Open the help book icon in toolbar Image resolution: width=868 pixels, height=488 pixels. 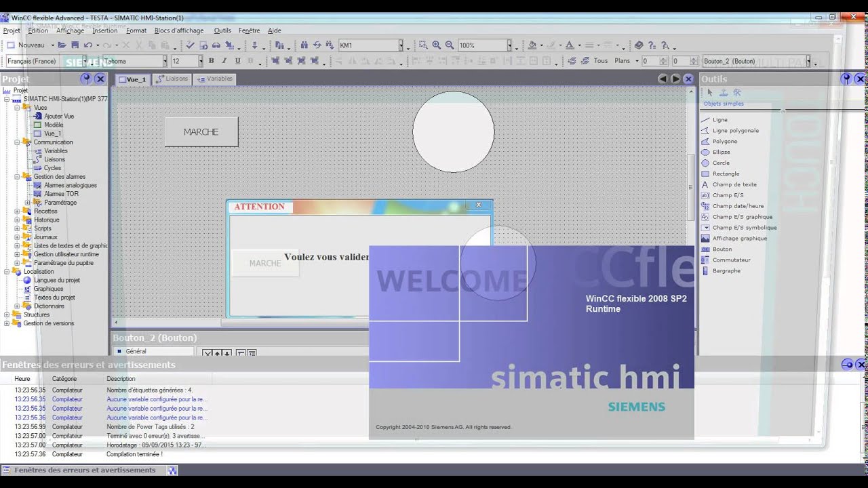tap(639, 45)
